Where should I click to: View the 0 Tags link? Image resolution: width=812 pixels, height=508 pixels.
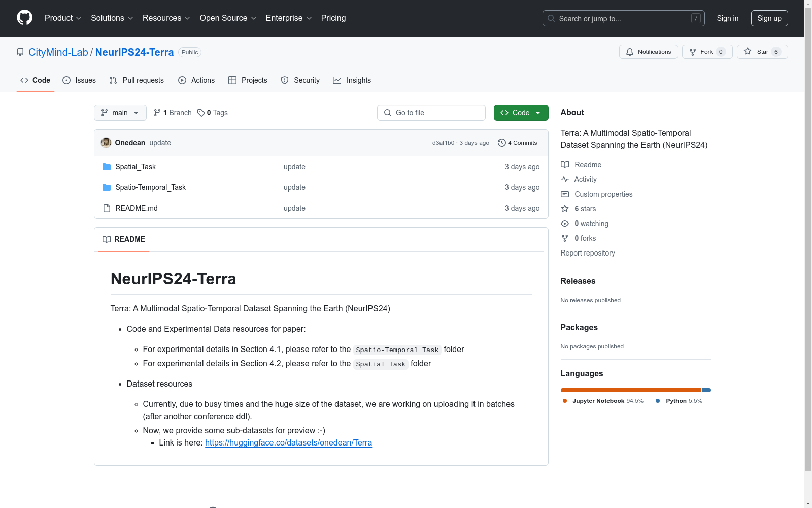click(213, 113)
